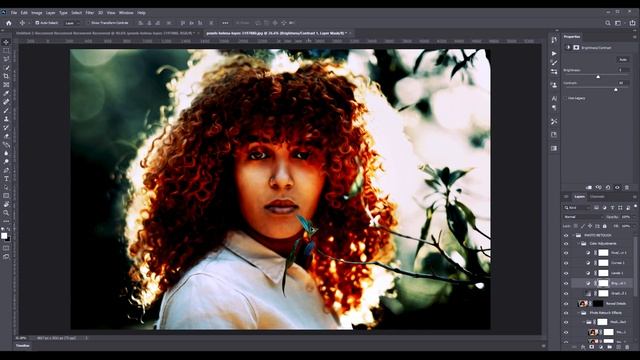Open the File menu
The width and height of the screenshot is (640, 360).
click(x=13, y=13)
